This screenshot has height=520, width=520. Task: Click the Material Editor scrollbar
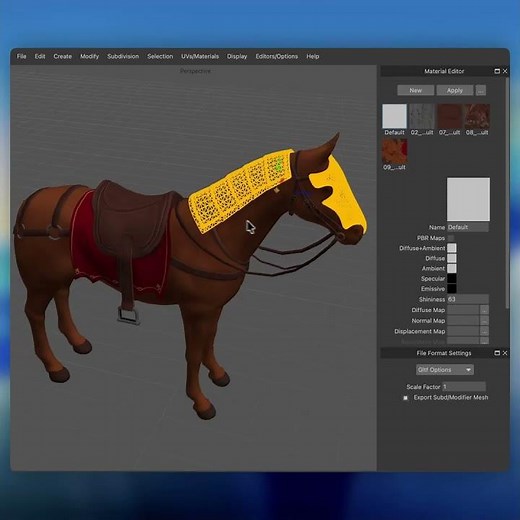click(507, 193)
